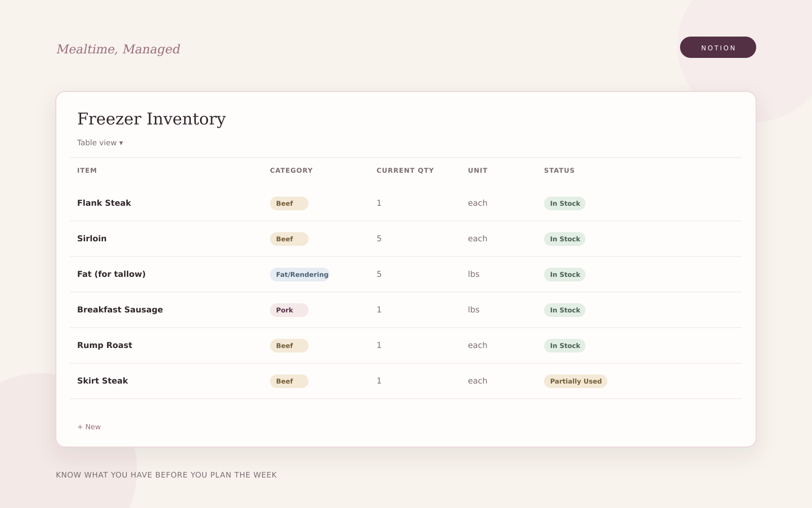Select Flank Steak quantity cell
Screen dimensions: 812x508
(379, 203)
